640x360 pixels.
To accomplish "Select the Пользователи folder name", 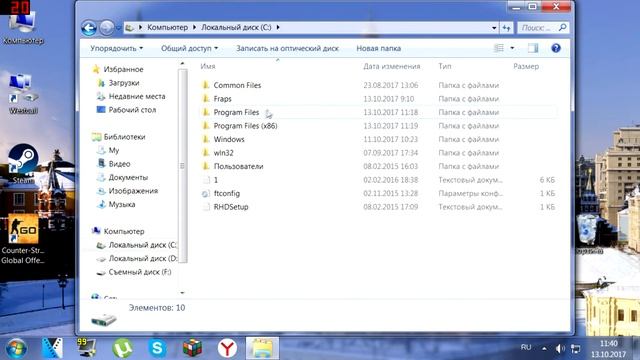I will pos(238,166).
